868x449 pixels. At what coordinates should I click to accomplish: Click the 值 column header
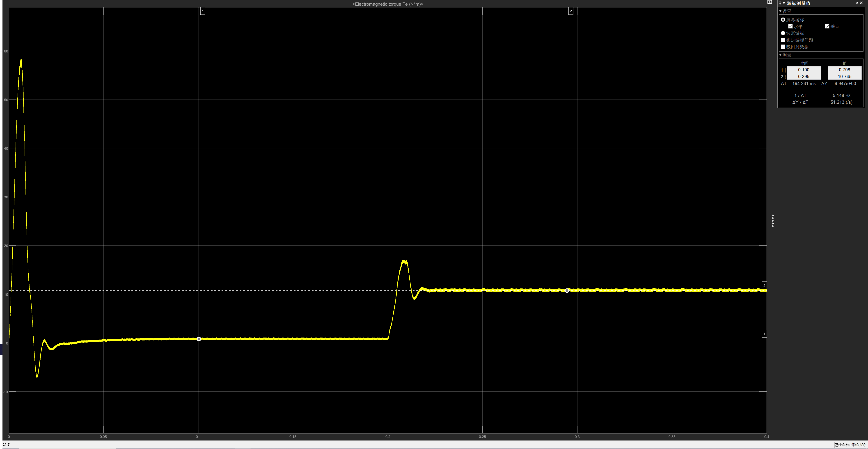pos(844,63)
